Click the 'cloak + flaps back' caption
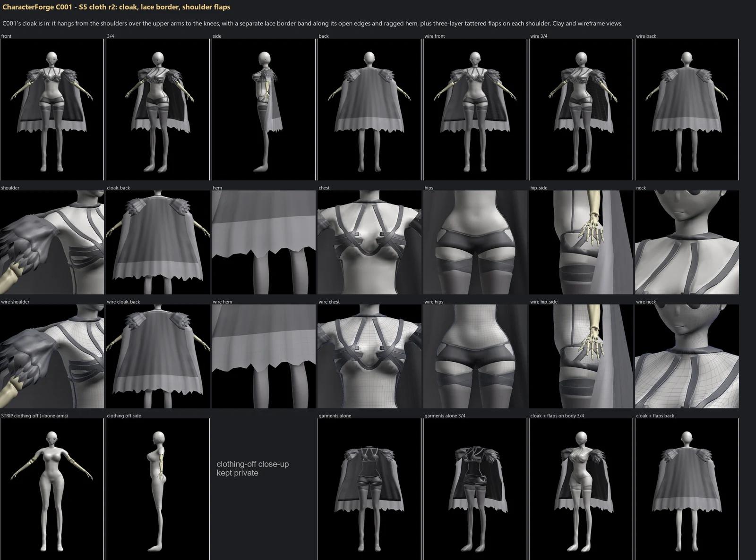Screen dimensions: 756x560 [655, 416]
